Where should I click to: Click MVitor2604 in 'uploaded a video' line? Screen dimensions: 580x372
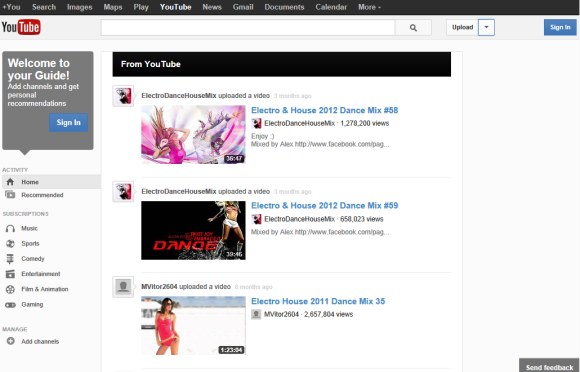[159, 287]
